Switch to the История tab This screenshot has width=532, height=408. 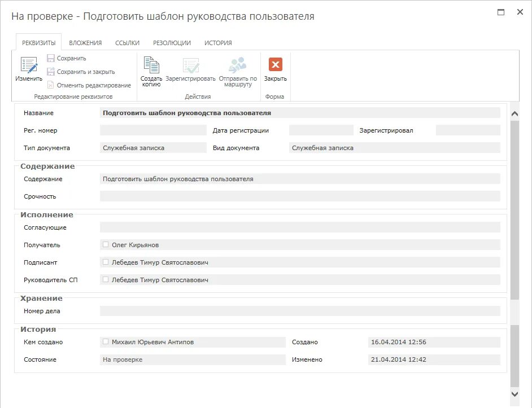(x=218, y=43)
